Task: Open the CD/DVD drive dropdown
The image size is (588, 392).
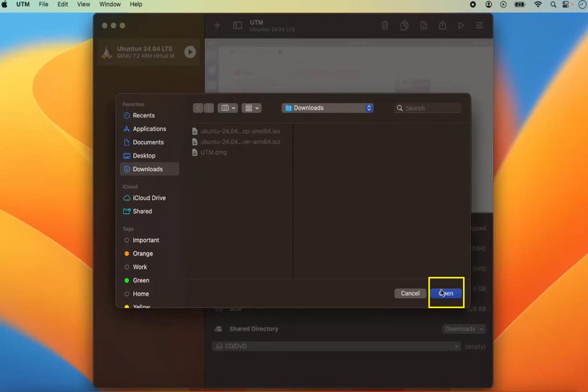Action: coord(336,346)
